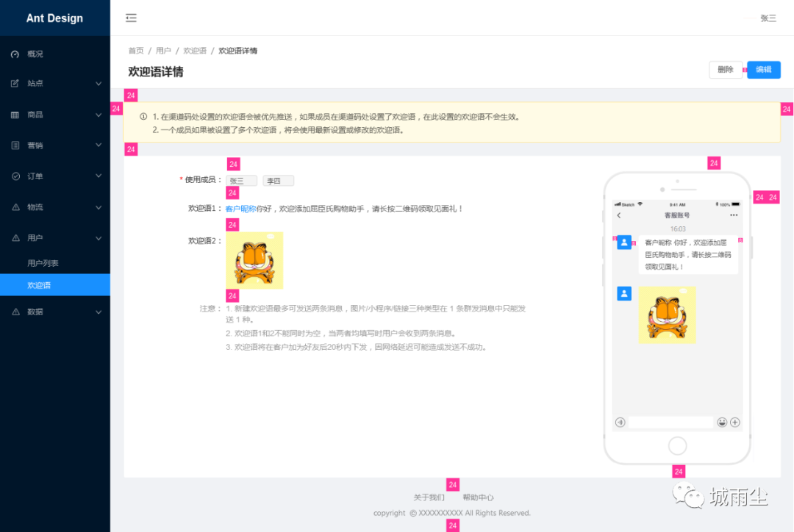Expand the 营销 submenu chevron
The image size is (794, 532).
pos(99,145)
